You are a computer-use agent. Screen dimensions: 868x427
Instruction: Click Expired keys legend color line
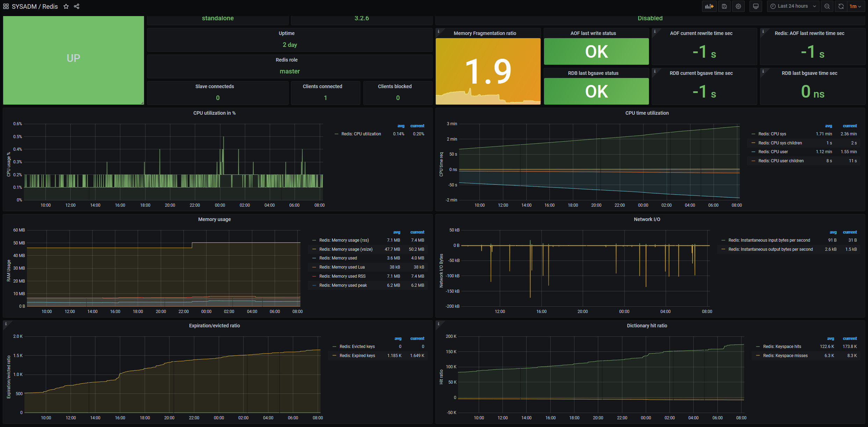pos(335,356)
